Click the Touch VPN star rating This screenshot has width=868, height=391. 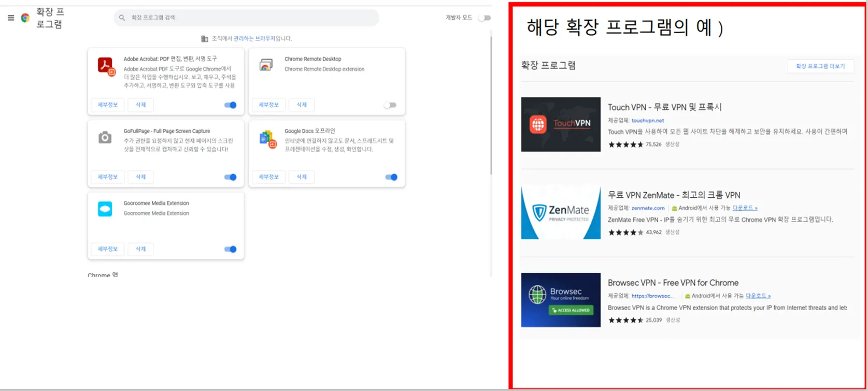pos(625,144)
